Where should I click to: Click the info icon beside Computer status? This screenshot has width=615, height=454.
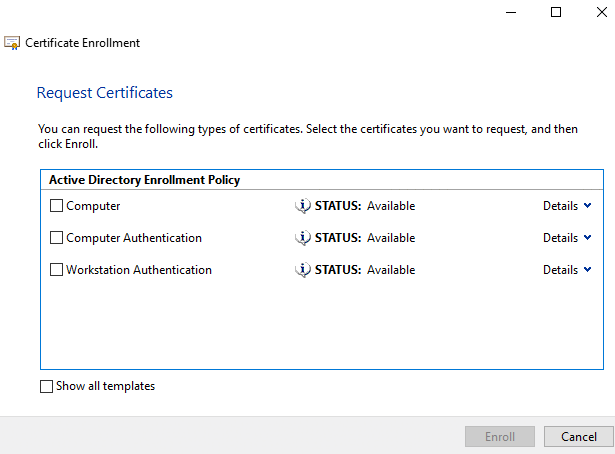pos(303,206)
